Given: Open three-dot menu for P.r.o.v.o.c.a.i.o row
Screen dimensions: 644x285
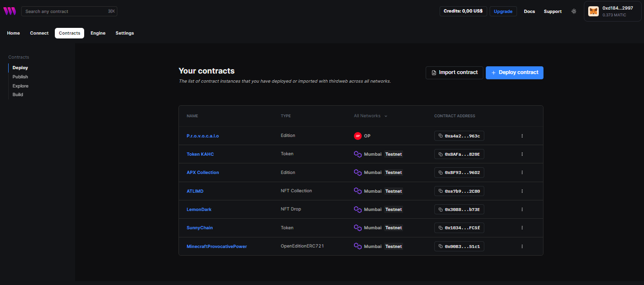Looking at the screenshot, I should pyautogui.click(x=522, y=136).
